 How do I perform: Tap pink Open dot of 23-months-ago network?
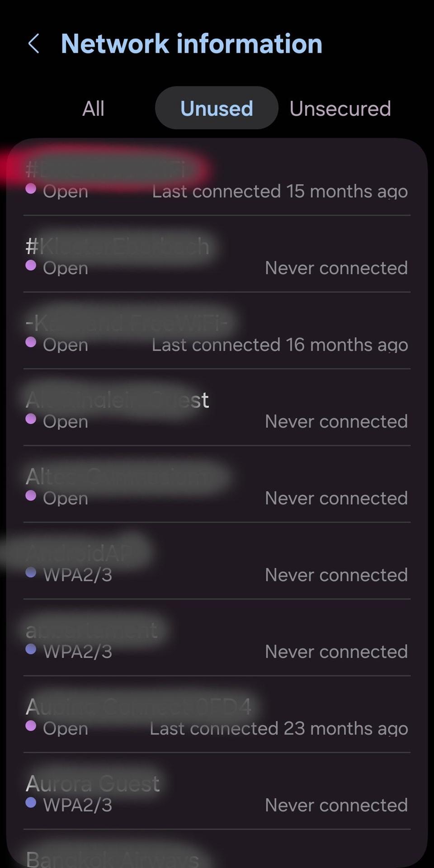click(31, 726)
